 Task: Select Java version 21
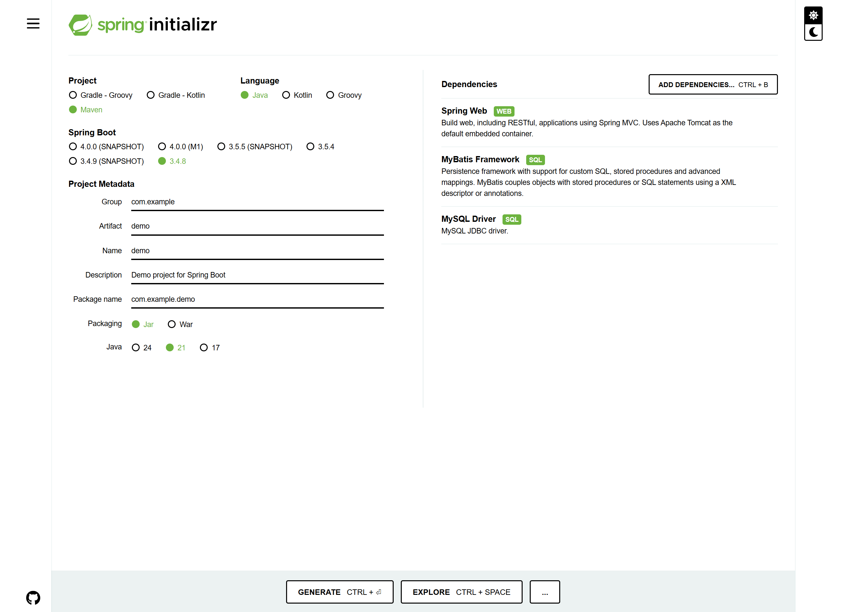coord(176,347)
